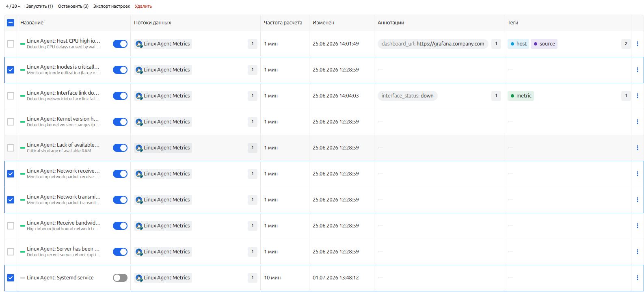Expand the annotation count badge next to interface_status
This screenshot has width=644, height=292.
click(496, 96)
